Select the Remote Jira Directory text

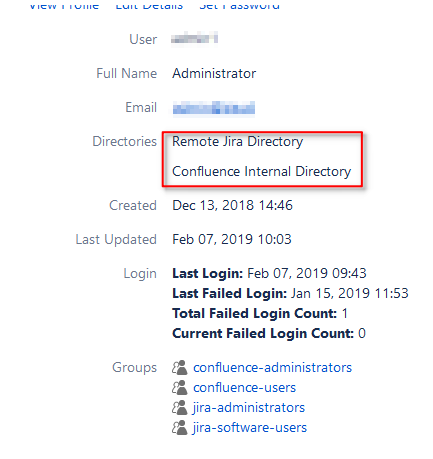237,141
